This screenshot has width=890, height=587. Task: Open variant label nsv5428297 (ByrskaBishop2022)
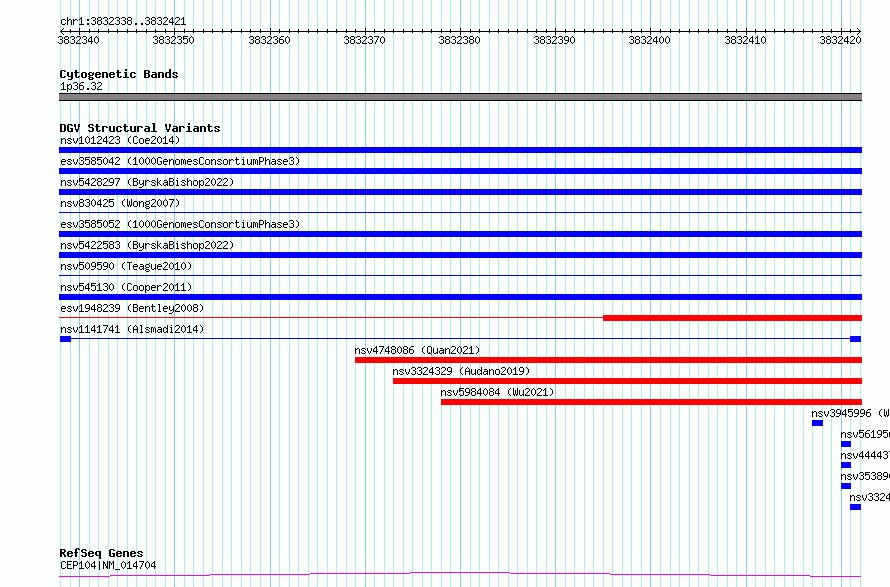pyautogui.click(x=147, y=182)
